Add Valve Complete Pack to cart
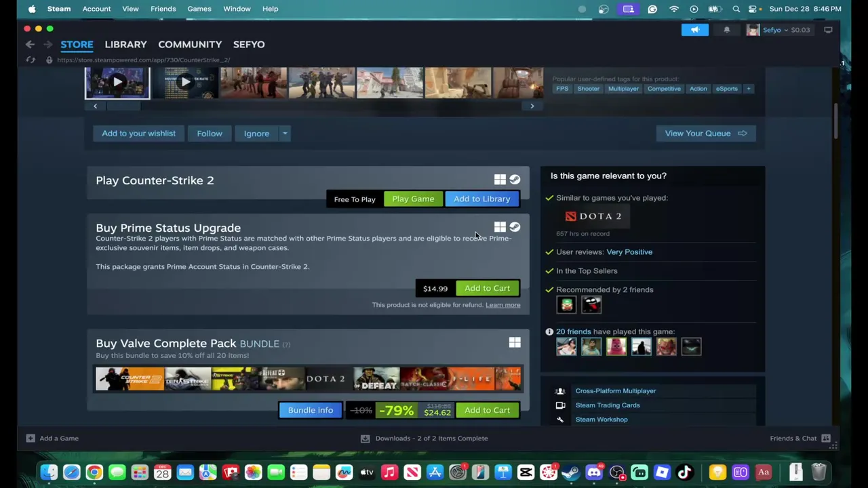 pyautogui.click(x=487, y=410)
